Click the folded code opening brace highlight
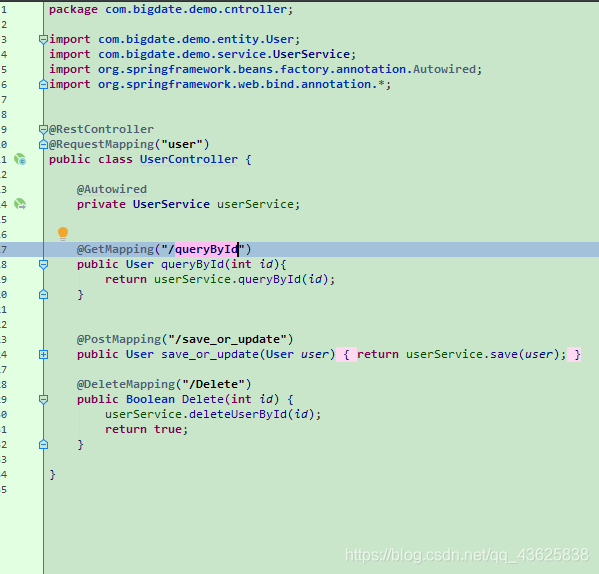 coord(346,354)
